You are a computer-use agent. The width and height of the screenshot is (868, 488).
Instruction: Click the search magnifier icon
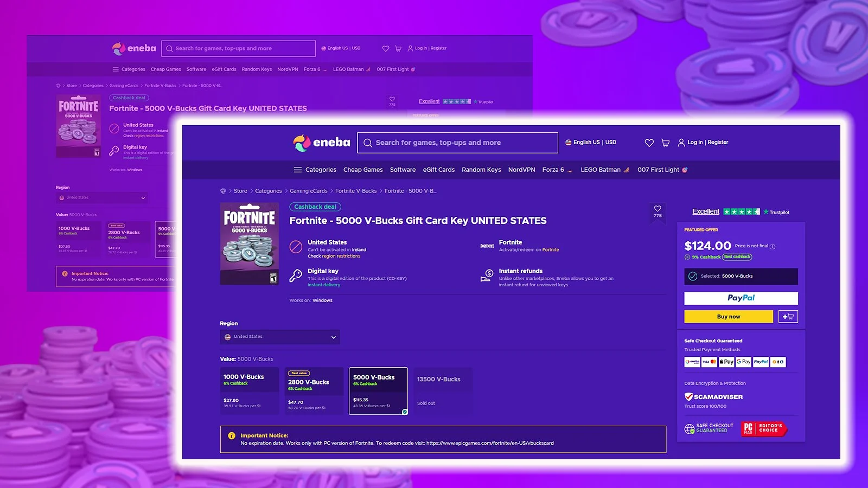point(367,143)
